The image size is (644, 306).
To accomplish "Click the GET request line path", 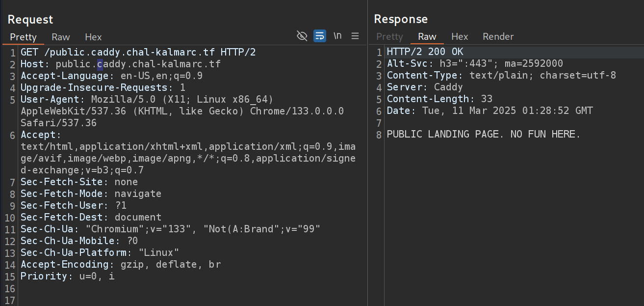I will tap(120, 52).
